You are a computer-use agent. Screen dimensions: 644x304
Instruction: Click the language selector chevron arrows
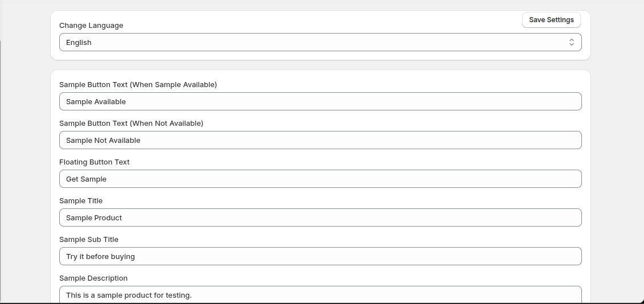pos(571,42)
